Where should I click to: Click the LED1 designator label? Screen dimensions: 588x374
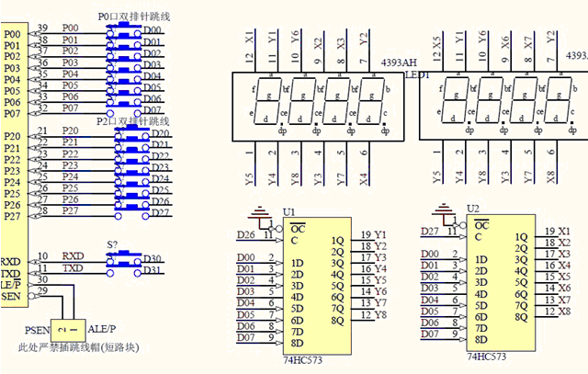click(x=418, y=73)
